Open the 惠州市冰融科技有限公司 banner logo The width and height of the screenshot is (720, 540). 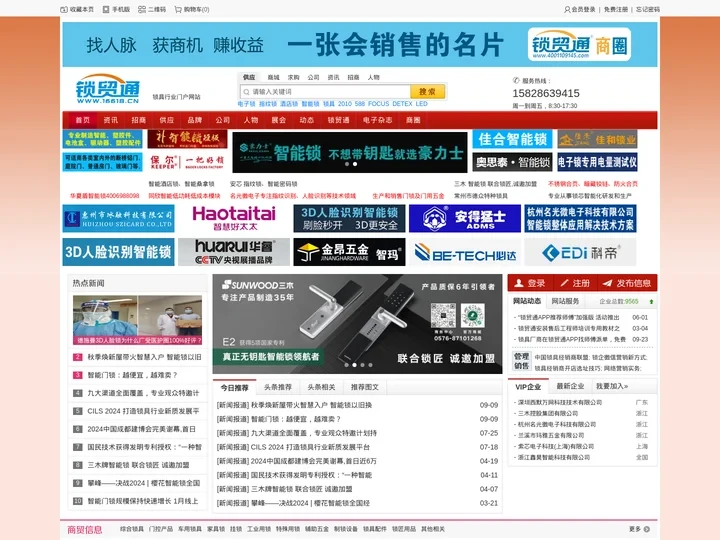pos(118,218)
